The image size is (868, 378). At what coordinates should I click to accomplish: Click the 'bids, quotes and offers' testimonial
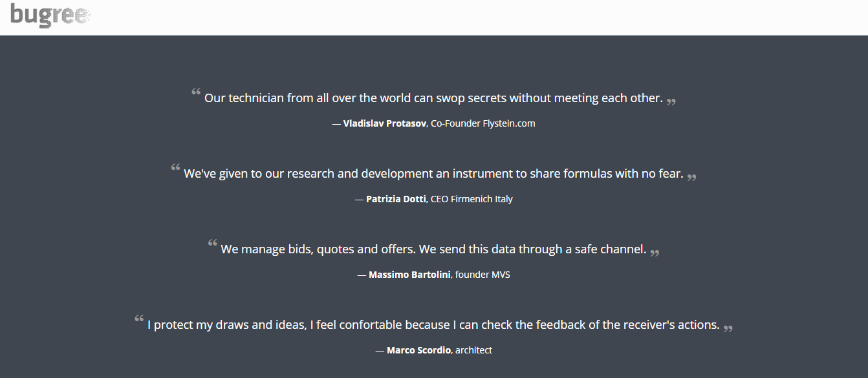(433, 249)
